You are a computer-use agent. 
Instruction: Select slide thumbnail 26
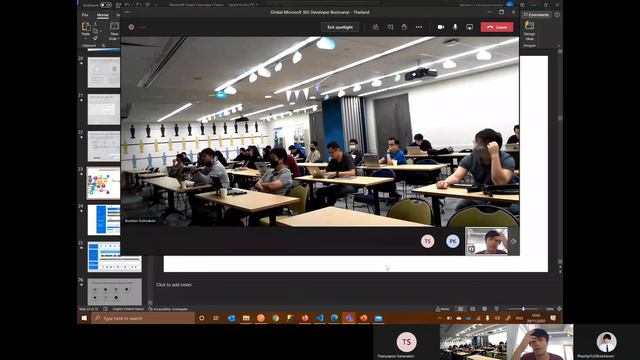(114, 292)
